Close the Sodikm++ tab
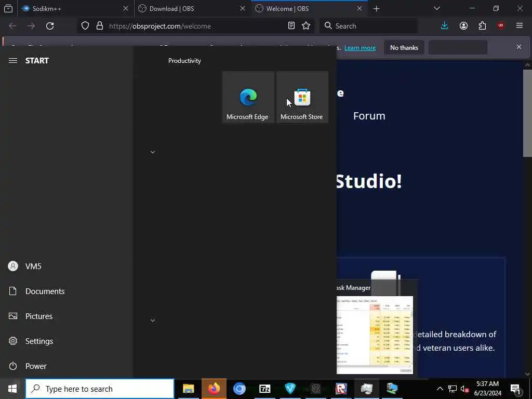532x399 pixels. (x=126, y=8)
